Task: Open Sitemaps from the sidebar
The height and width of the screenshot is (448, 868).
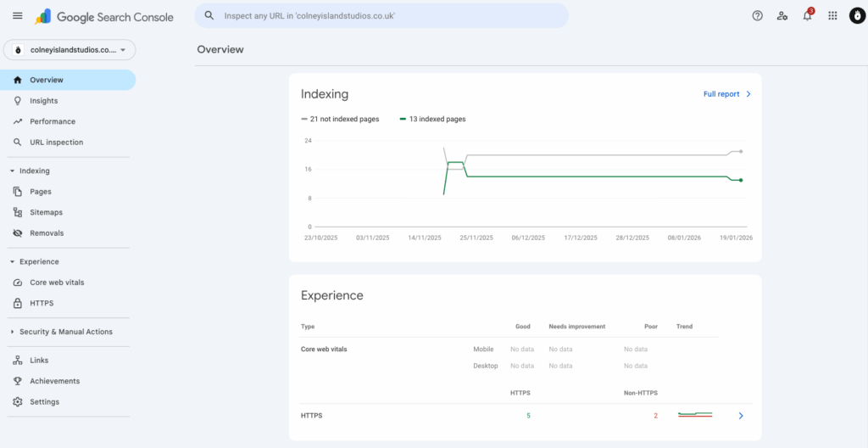Action: coord(46,213)
